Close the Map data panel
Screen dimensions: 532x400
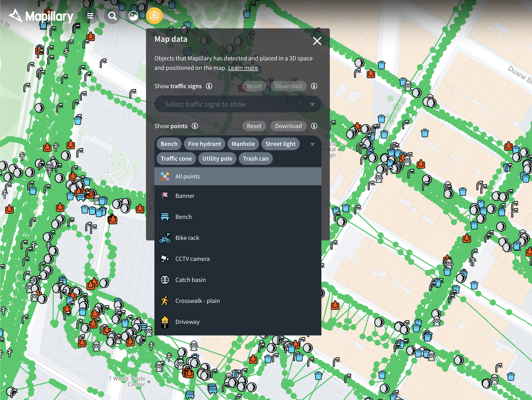tap(317, 41)
